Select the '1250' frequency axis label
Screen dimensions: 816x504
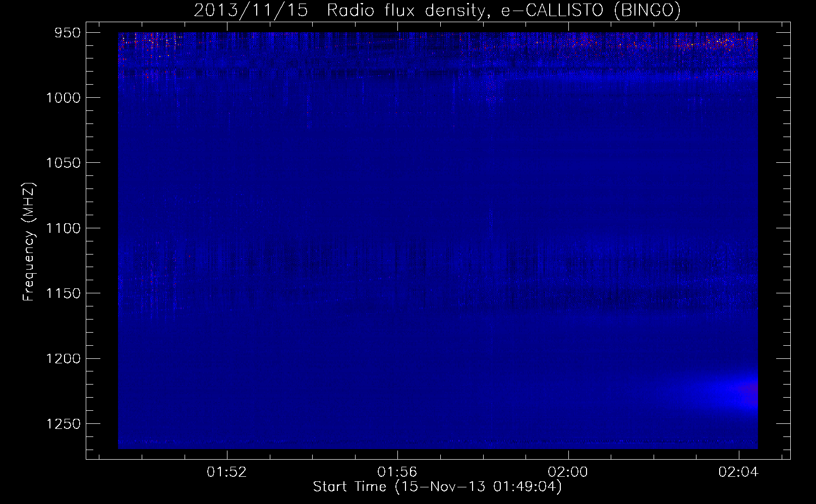click(x=63, y=424)
